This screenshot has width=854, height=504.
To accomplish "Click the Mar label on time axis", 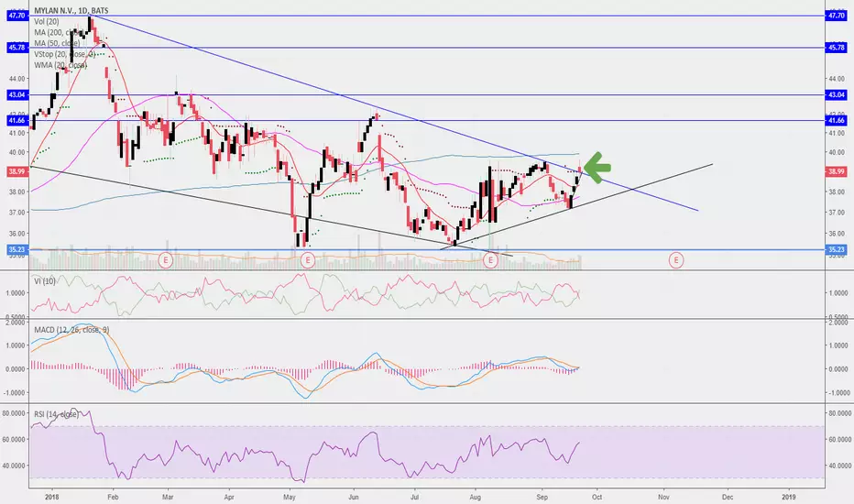I will click(x=168, y=497).
